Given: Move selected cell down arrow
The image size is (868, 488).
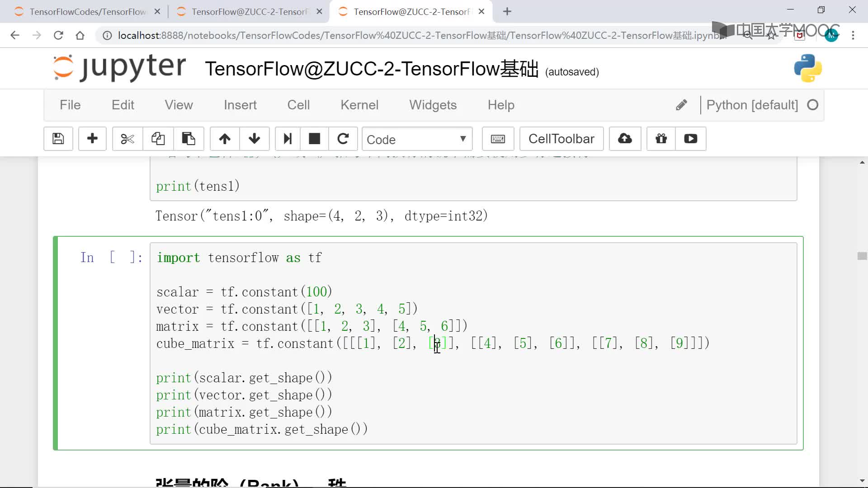Looking at the screenshot, I should tap(255, 139).
